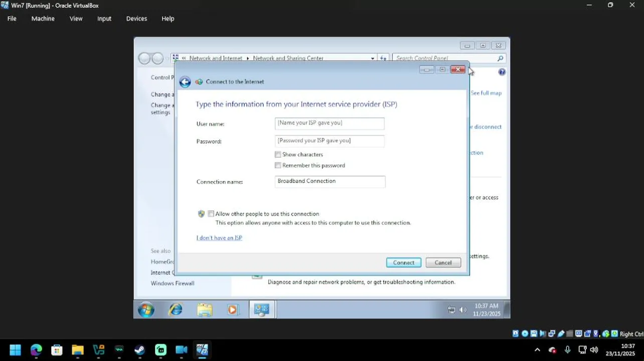The width and height of the screenshot is (644, 361).
Task: Open the blue video camera app on host taskbar
Action: [x=181, y=349]
